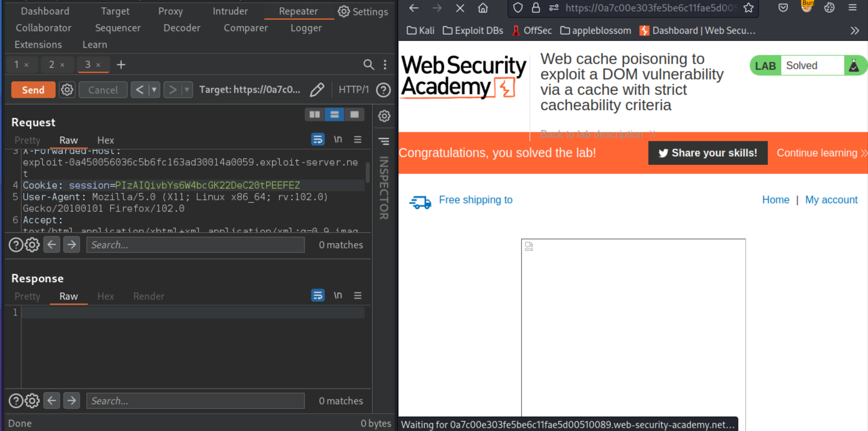Image resolution: width=868 pixels, height=431 pixels.
Task: Select the Repeater tab
Action: click(x=298, y=11)
